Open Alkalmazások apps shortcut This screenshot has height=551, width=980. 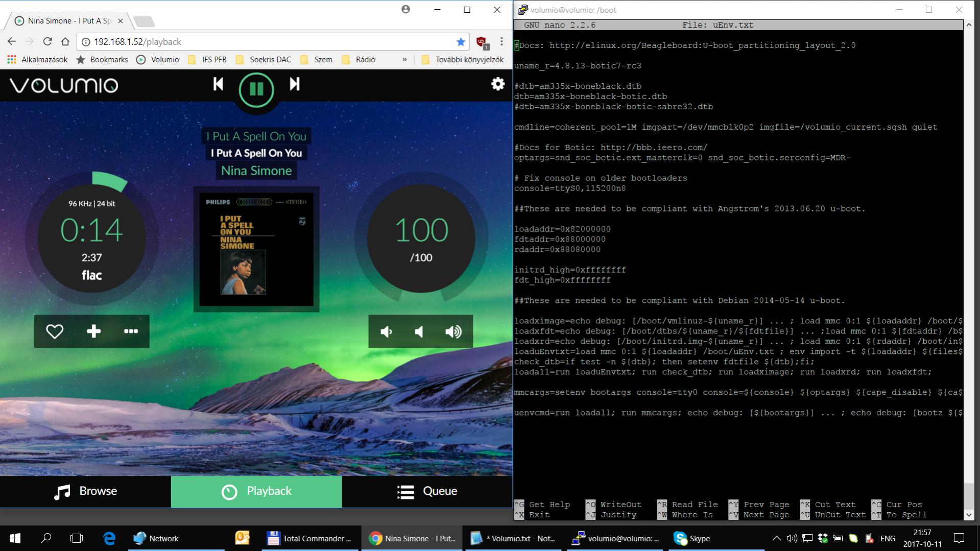pos(38,60)
